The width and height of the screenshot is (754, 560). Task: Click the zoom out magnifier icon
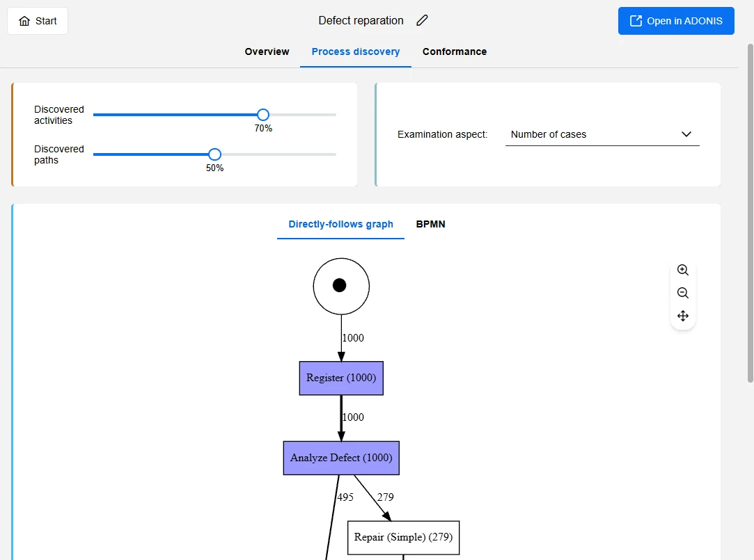tap(682, 293)
